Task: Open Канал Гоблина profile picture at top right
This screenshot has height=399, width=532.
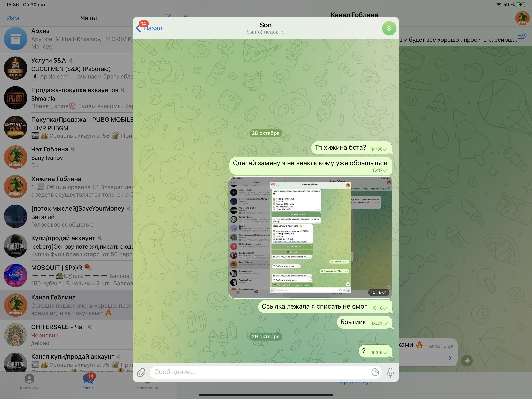Action: click(x=522, y=18)
